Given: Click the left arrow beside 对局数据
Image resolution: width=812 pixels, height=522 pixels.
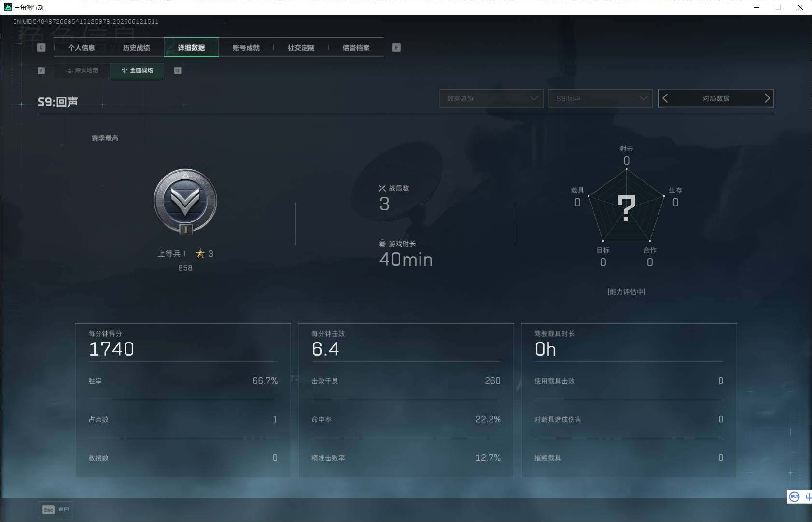Looking at the screenshot, I should coord(665,98).
